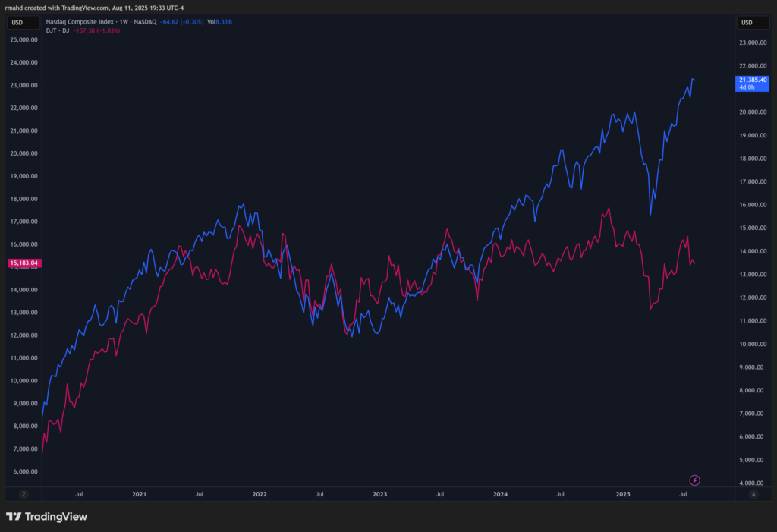Click the pink lightning bolt event icon
This screenshot has width=777, height=532.
(x=694, y=480)
